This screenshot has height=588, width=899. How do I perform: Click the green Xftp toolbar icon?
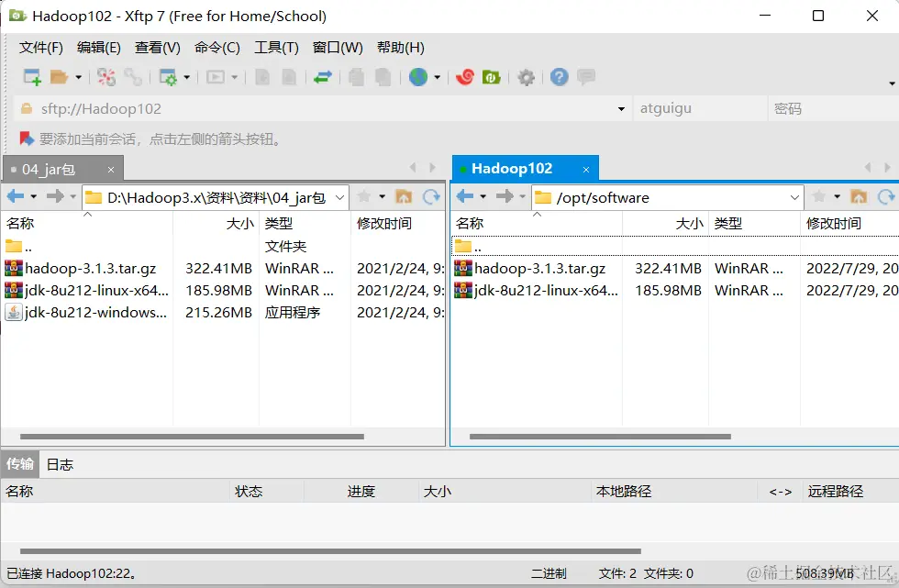pyautogui.click(x=492, y=77)
